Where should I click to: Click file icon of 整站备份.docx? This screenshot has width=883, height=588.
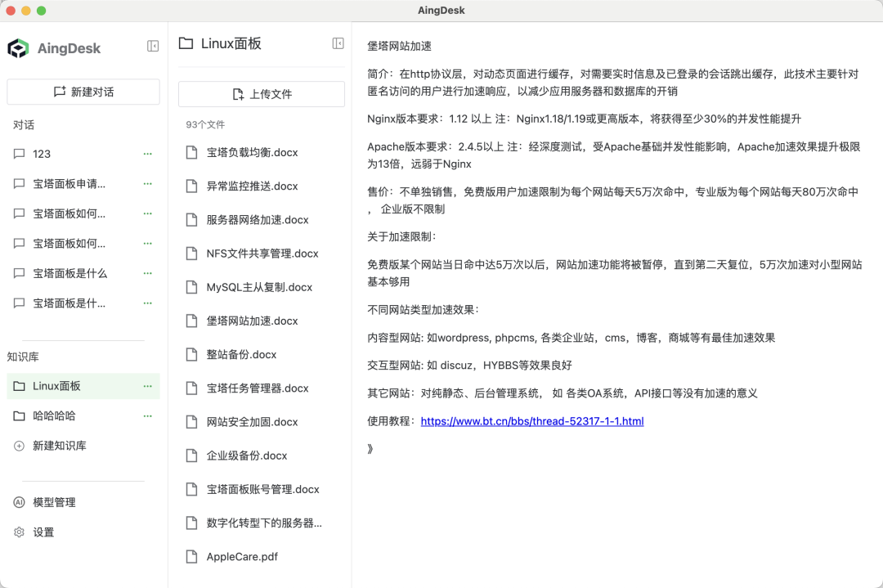(x=191, y=355)
